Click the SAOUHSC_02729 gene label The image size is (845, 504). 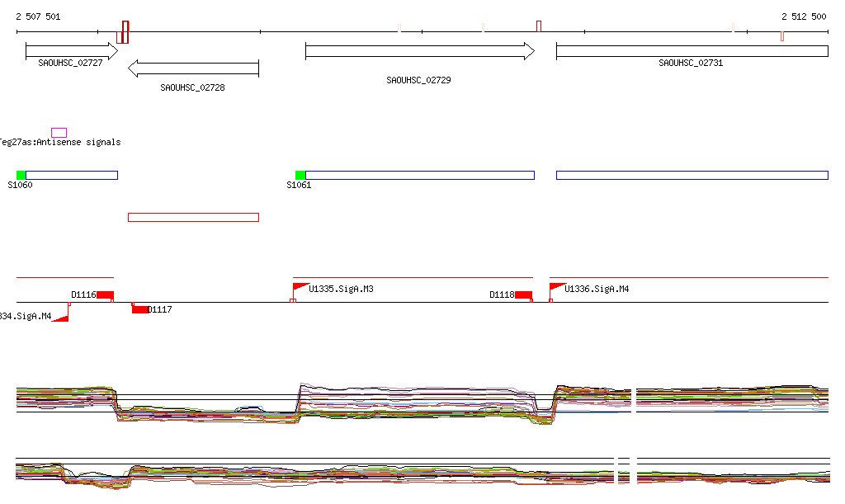pyautogui.click(x=418, y=80)
